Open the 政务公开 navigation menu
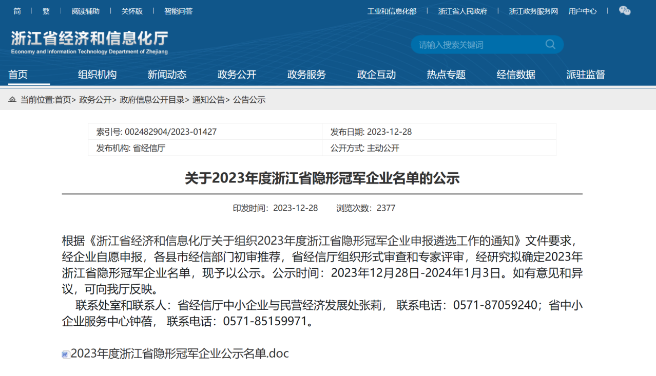The width and height of the screenshot is (656, 376). (237, 75)
